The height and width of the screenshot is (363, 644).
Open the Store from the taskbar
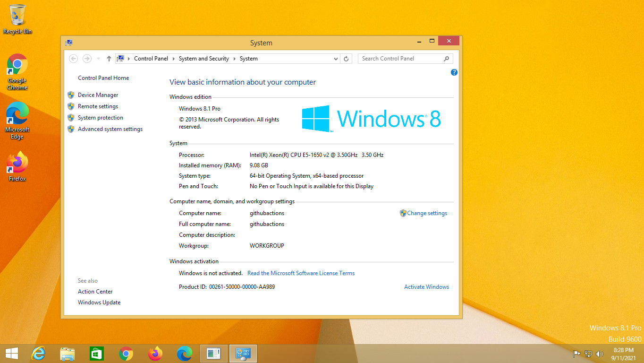97,354
